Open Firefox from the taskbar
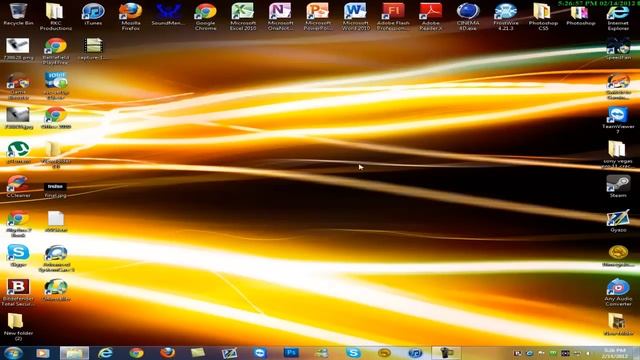Image resolution: width=640 pixels, height=360 pixels. pyautogui.click(x=167, y=353)
